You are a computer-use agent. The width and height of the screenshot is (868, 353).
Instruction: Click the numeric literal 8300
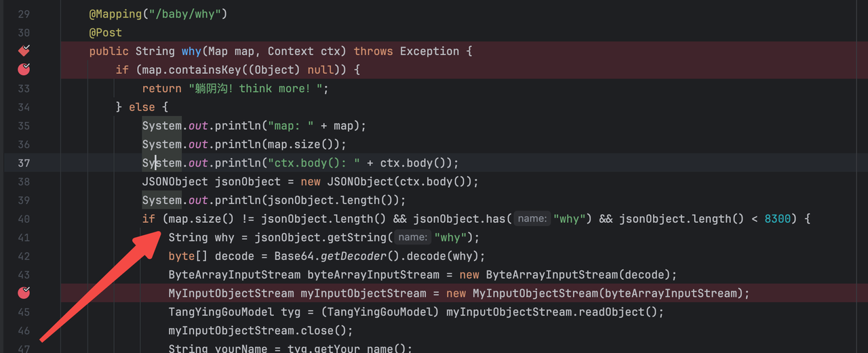click(777, 219)
